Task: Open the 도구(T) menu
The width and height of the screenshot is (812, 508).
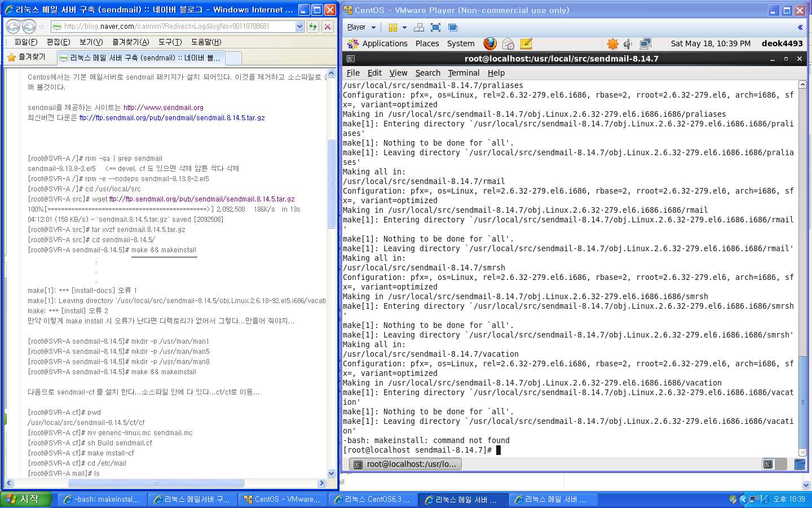Action: [x=170, y=42]
